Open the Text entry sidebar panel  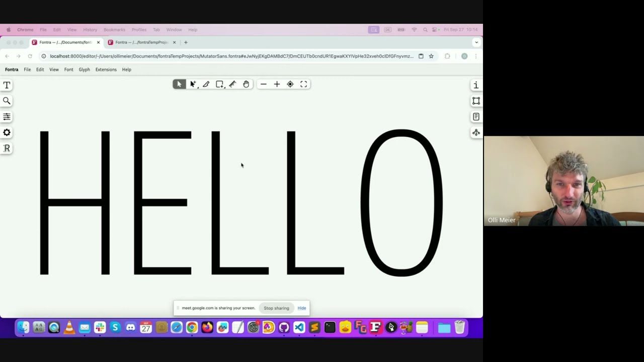click(7, 85)
